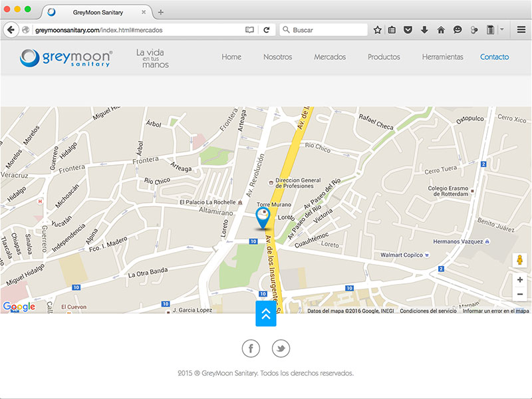Zoom out the map with the minus button

(x=520, y=294)
